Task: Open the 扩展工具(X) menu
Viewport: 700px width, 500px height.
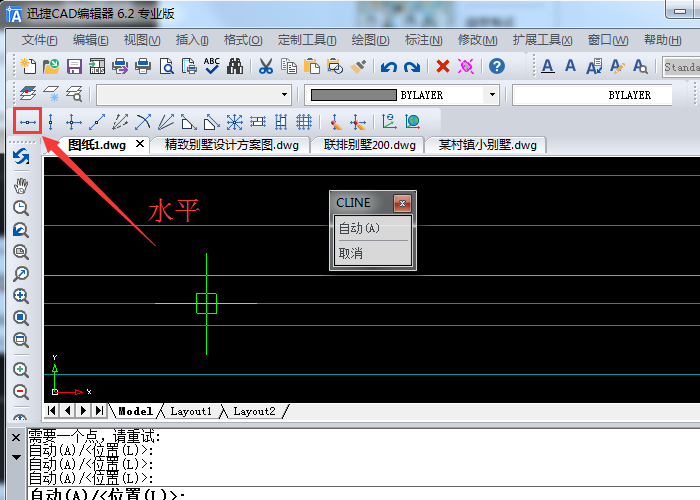Action: [x=542, y=40]
